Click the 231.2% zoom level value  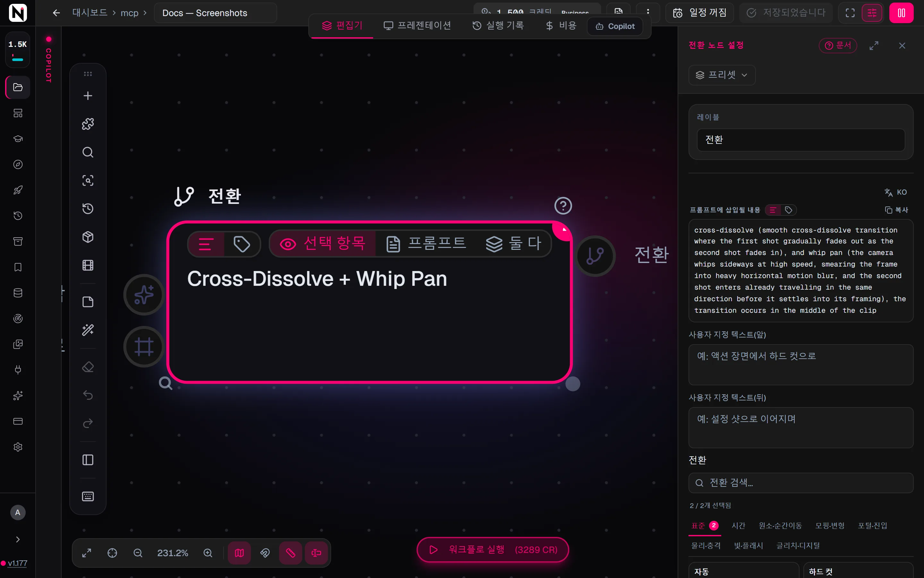173,553
